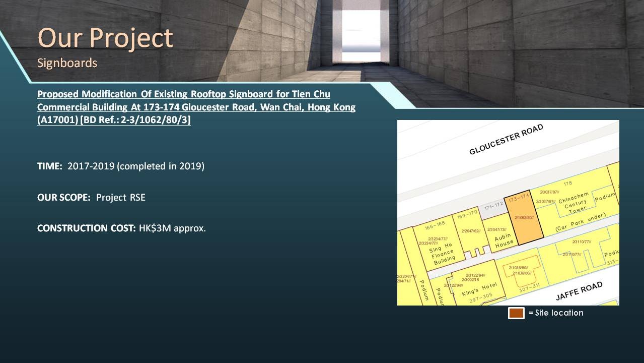Click the Jaffe Road label on map

(x=579, y=291)
